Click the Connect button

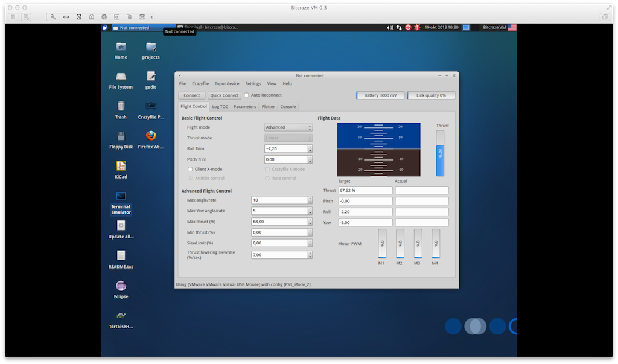click(x=191, y=95)
